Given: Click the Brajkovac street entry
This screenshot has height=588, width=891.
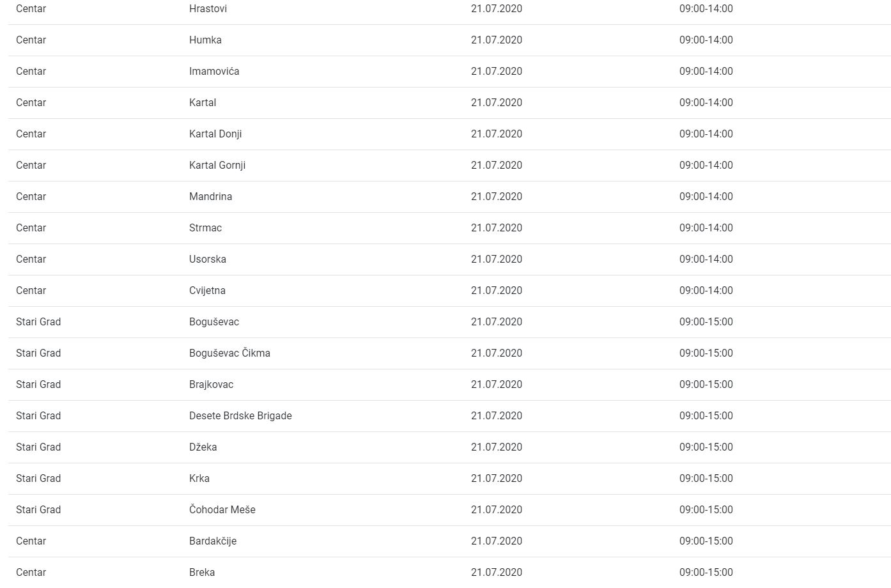Looking at the screenshot, I should 211,385.
